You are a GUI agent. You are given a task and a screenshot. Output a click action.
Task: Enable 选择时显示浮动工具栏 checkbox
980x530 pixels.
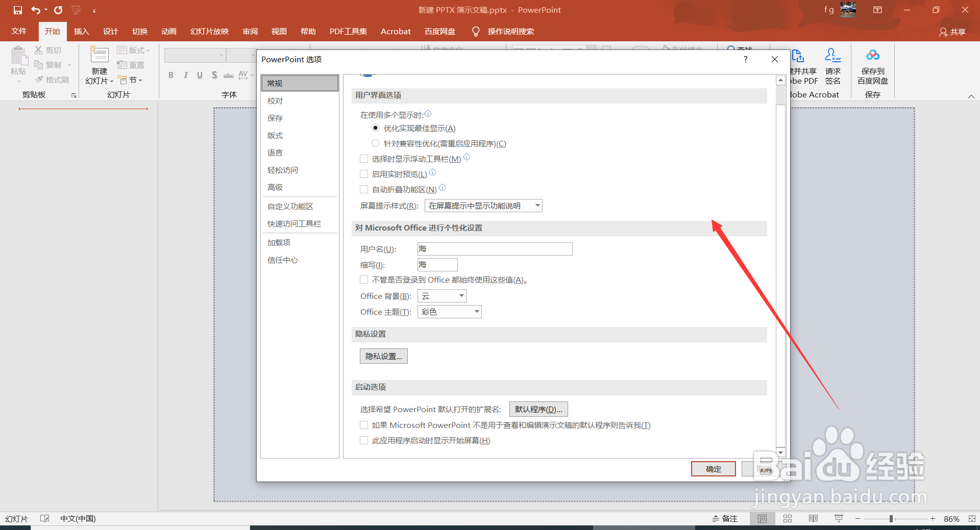point(364,159)
